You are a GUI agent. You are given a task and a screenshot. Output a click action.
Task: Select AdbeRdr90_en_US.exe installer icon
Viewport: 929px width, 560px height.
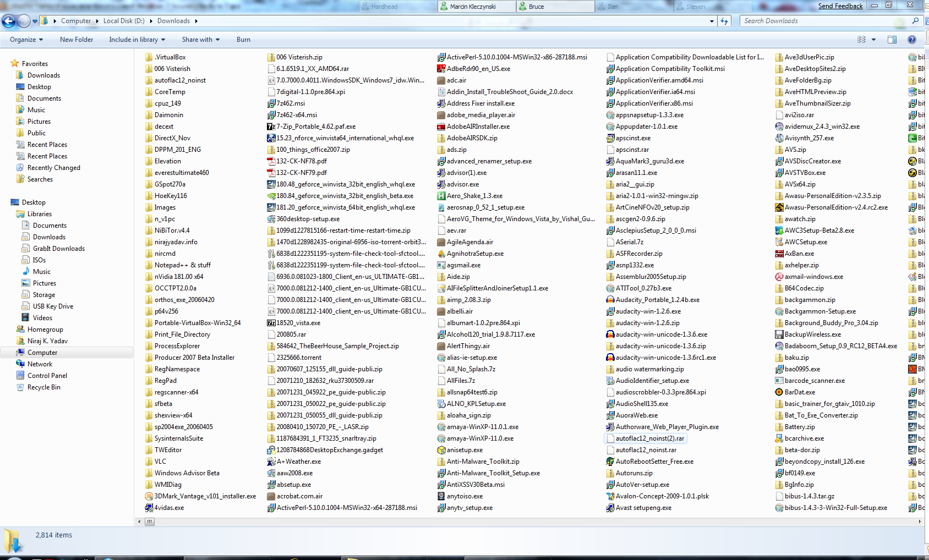click(441, 69)
